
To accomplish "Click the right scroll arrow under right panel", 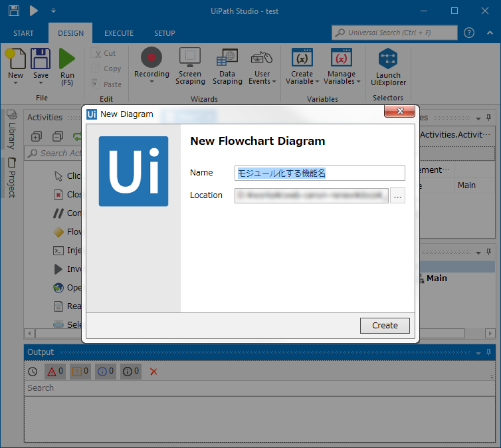I will (490, 334).
